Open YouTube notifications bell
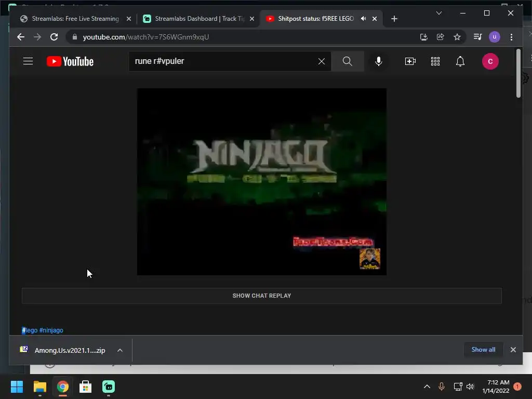Viewport: 532px width, 399px height. (x=460, y=61)
